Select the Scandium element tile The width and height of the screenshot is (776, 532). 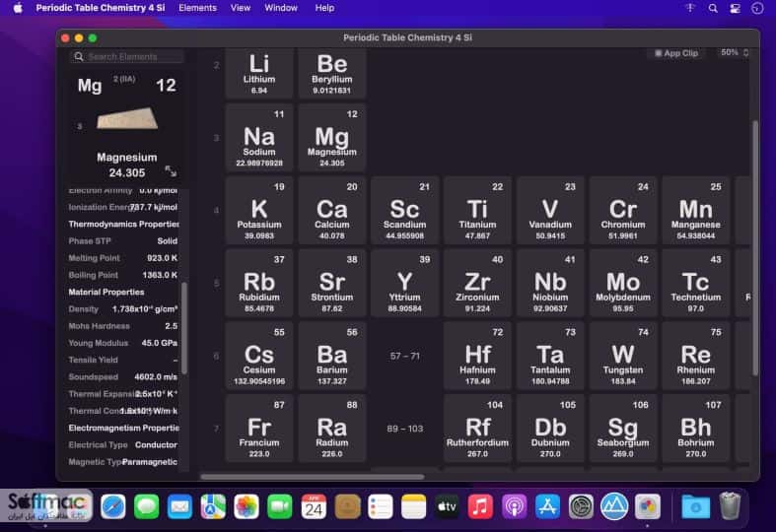point(405,211)
